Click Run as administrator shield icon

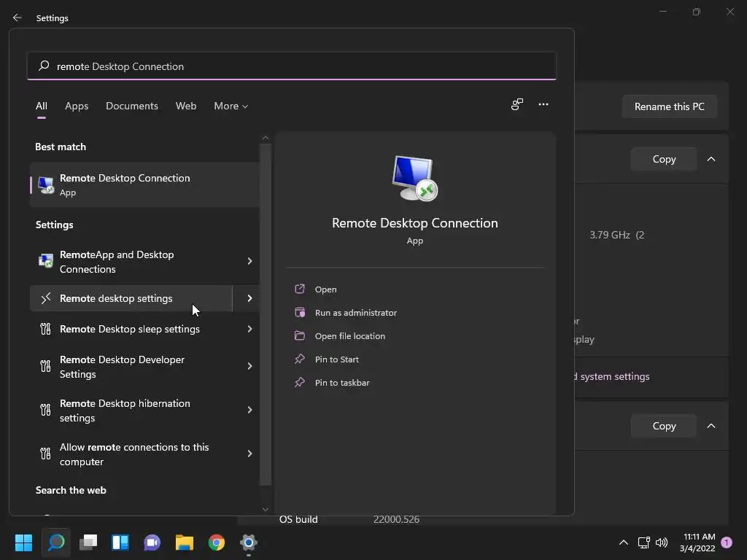pos(300,312)
